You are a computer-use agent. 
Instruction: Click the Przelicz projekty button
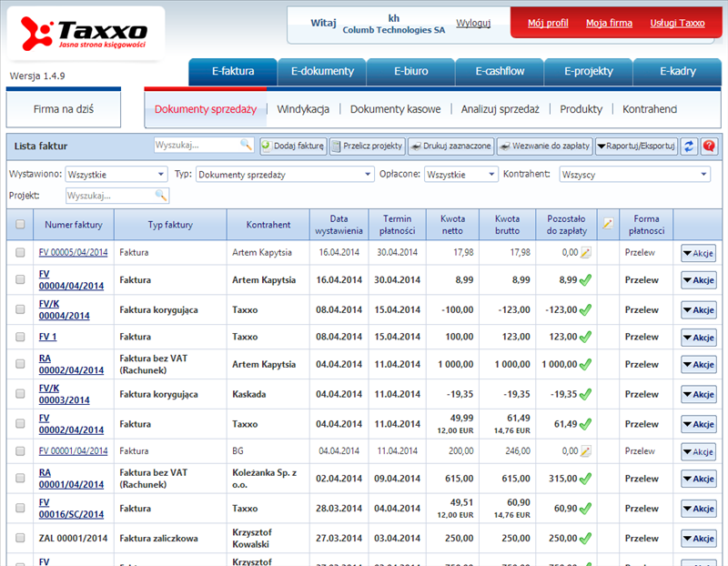click(368, 147)
